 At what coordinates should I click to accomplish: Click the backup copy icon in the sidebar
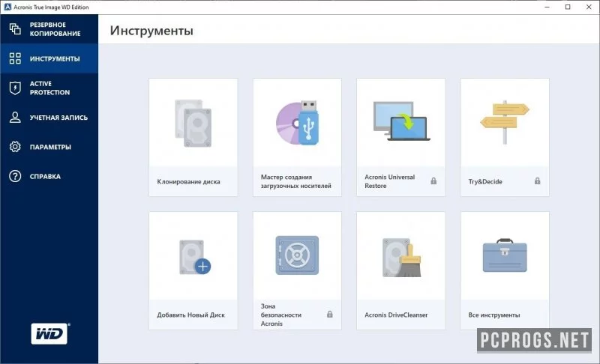click(15, 29)
